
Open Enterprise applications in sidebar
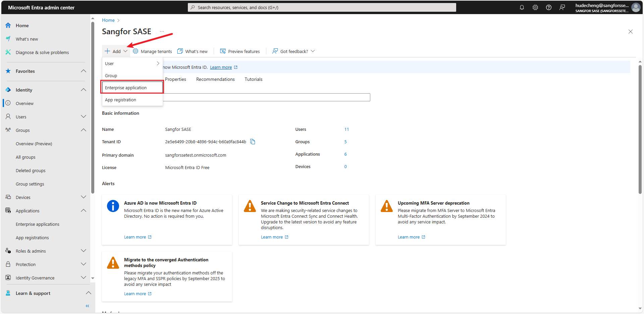coord(38,224)
